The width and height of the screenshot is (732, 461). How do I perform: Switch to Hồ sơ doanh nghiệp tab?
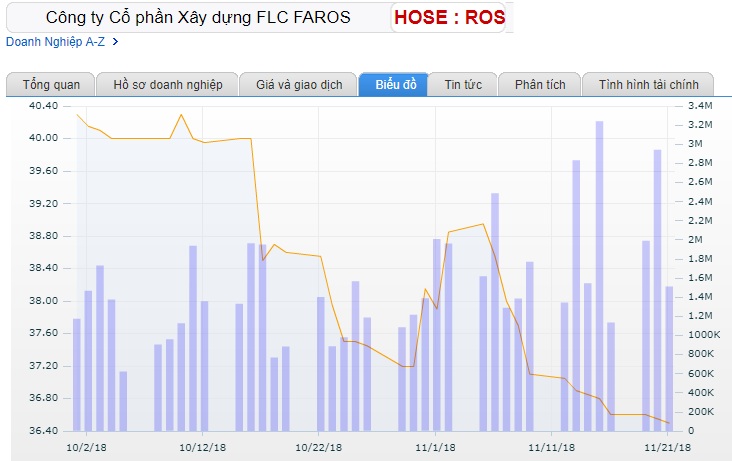[168, 85]
